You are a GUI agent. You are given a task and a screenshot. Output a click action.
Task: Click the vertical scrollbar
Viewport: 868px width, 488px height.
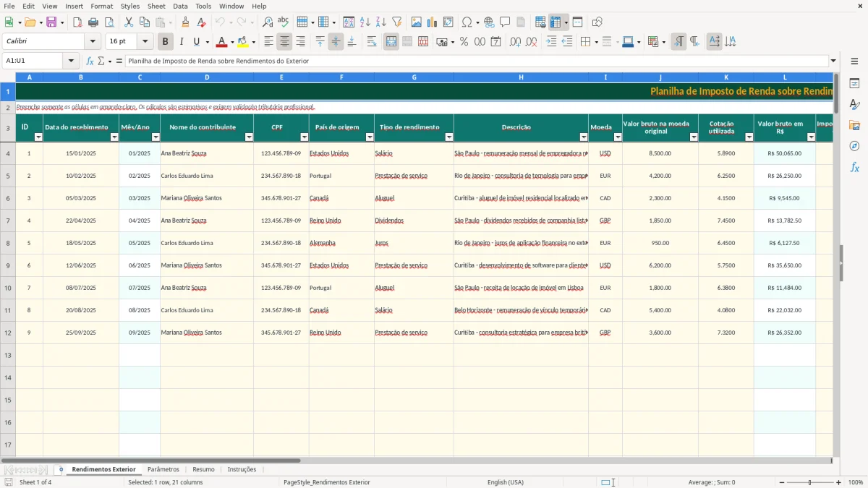click(836, 265)
